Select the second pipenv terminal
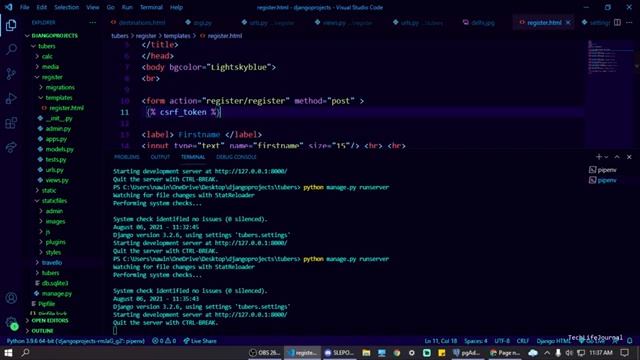This screenshot has width=640, height=360. (603, 180)
